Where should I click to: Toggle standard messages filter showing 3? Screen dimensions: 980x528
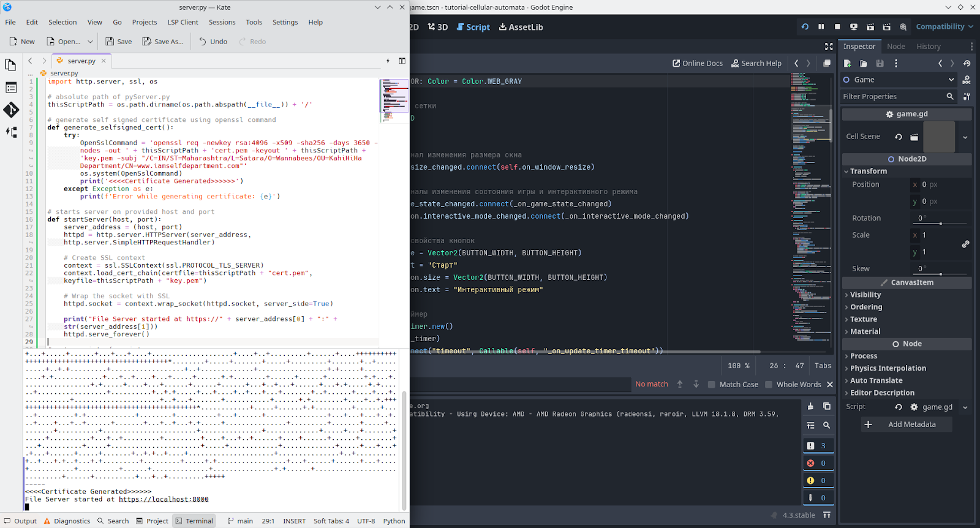[x=818, y=446]
